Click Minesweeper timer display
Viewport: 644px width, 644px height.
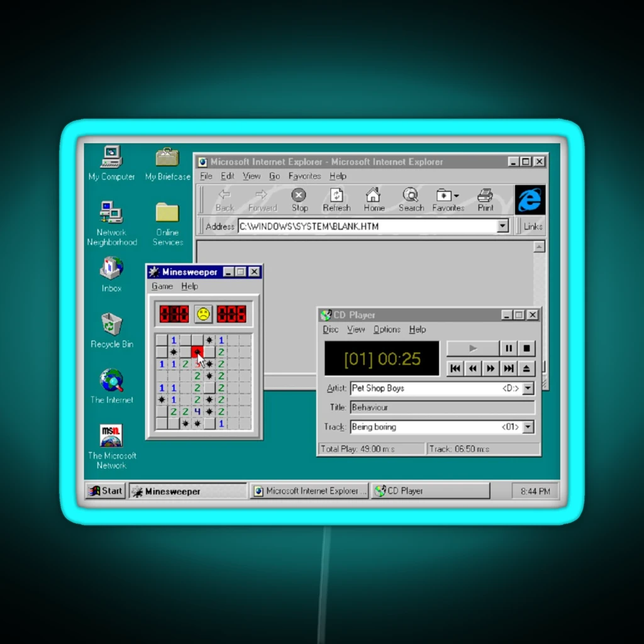click(x=231, y=314)
